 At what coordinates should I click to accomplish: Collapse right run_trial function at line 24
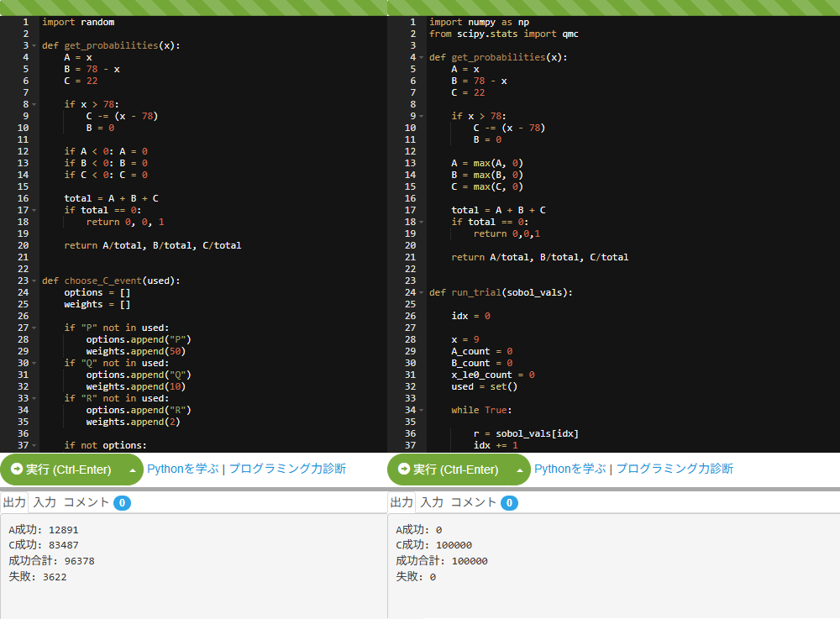[x=422, y=292]
